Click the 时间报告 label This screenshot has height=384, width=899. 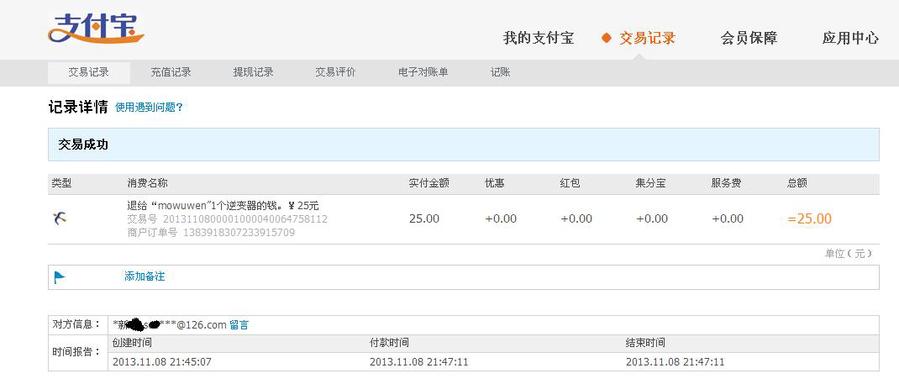pos(77,352)
